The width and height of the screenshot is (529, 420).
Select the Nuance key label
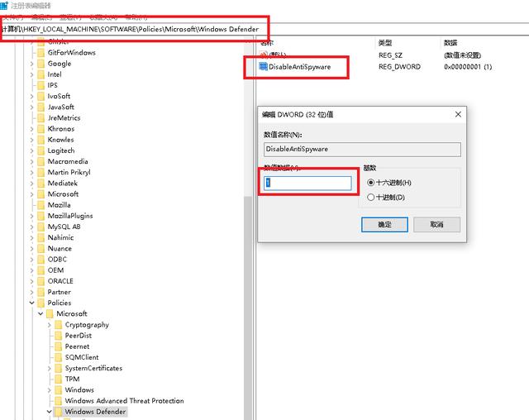click(60, 248)
